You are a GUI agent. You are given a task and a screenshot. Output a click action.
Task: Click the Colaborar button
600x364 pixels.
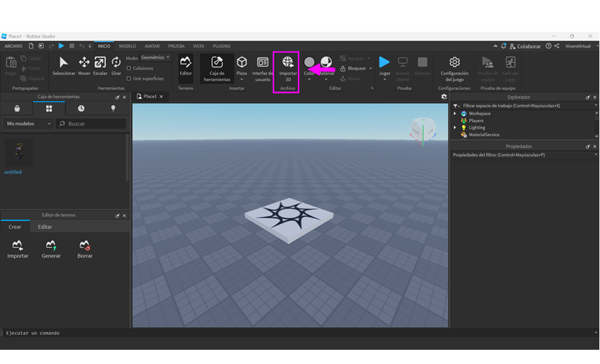coord(524,46)
